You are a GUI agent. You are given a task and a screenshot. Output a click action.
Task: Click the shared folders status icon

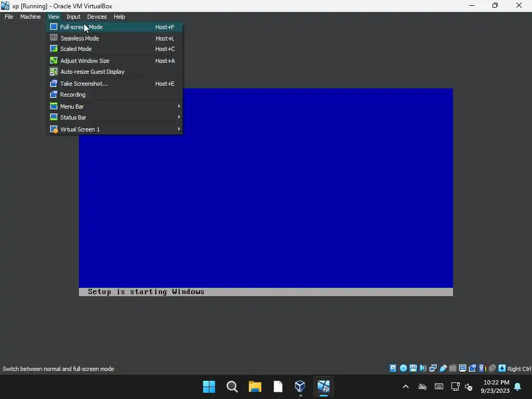pos(453,368)
